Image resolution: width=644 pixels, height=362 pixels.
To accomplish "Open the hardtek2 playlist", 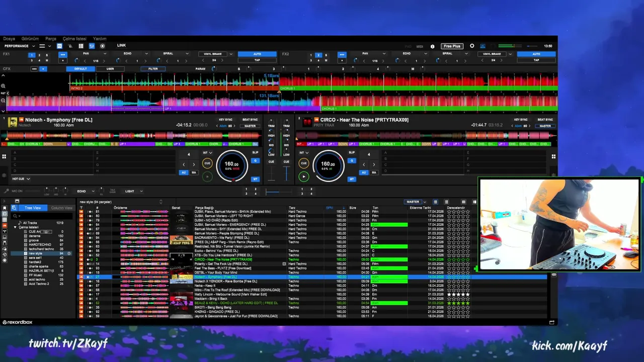I will pyautogui.click(x=35, y=262).
